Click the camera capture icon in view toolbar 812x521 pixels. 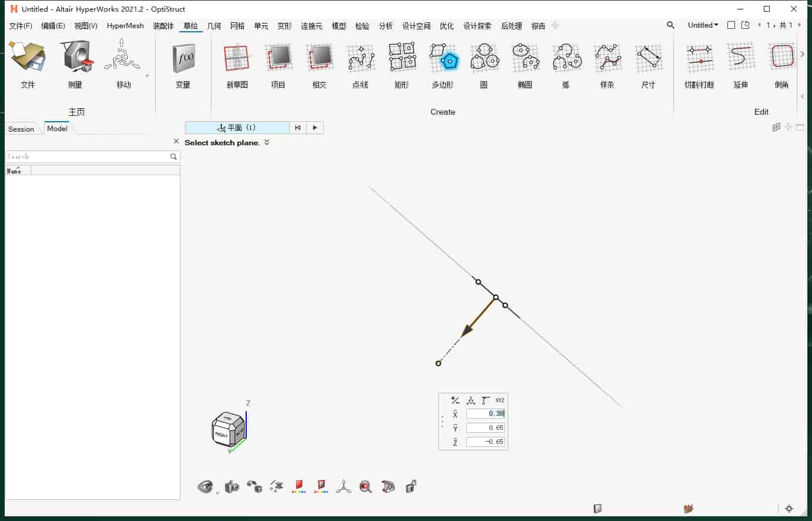[x=232, y=487]
